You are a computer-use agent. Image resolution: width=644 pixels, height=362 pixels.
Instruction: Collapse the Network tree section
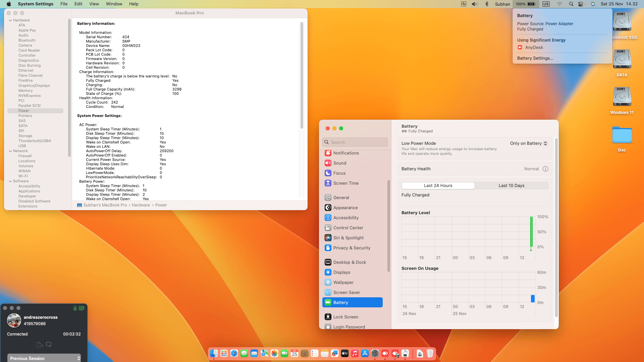point(10,151)
